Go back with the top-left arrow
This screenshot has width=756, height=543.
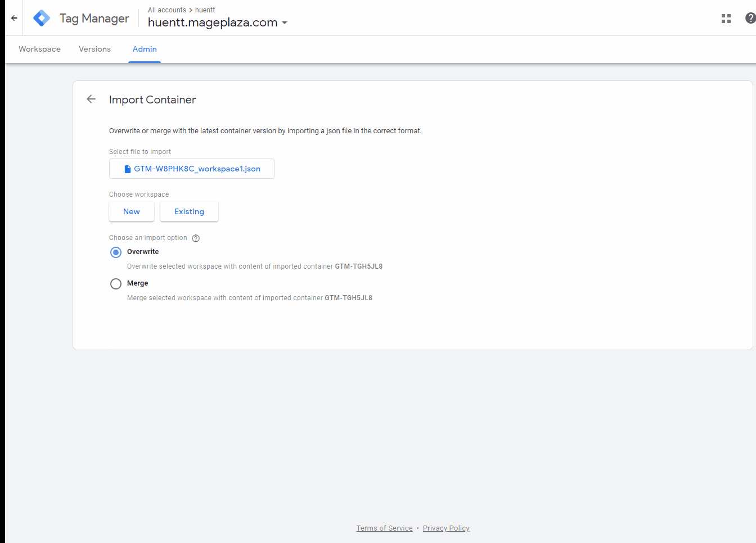(14, 18)
